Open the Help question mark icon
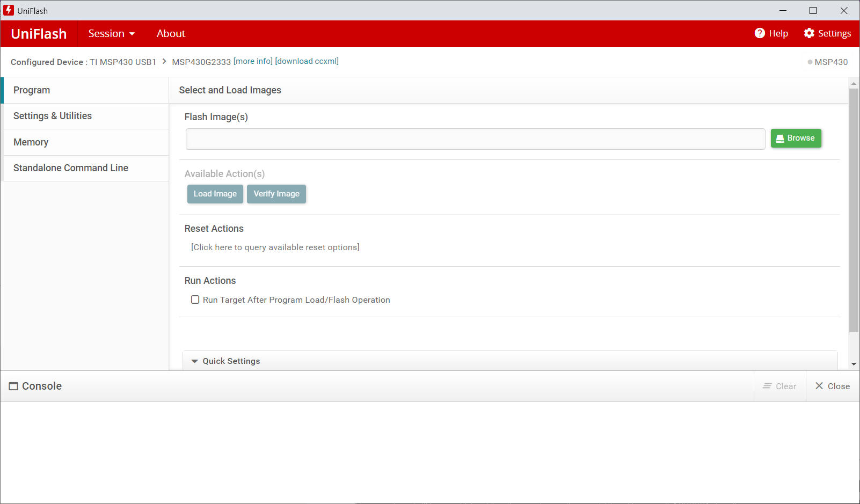Viewport: 860px width, 504px height. click(760, 33)
